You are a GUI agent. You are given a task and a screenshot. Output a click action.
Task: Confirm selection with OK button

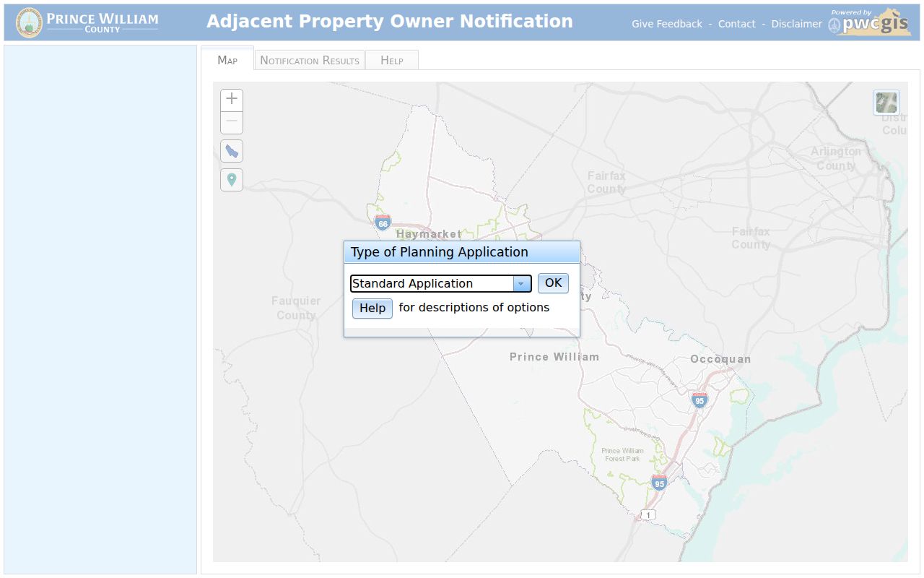pyautogui.click(x=553, y=283)
